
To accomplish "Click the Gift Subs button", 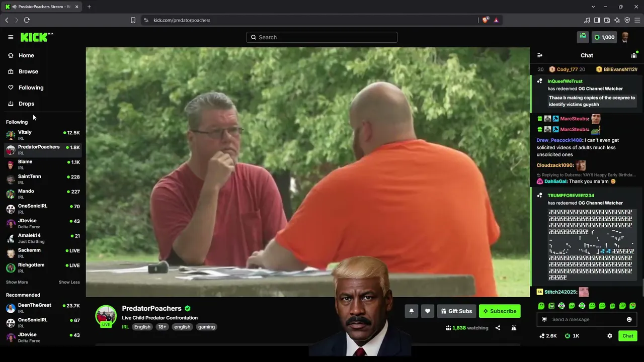I will pos(456,311).
